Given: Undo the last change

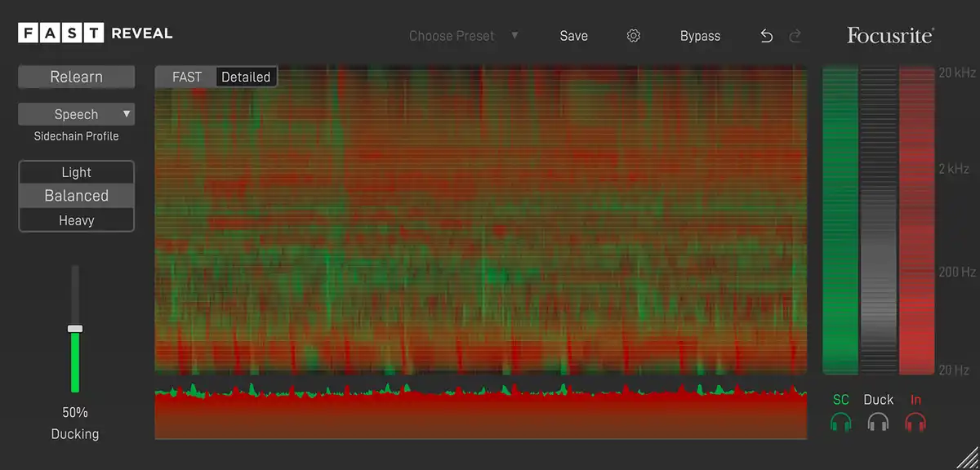Looking at the screenshot, I should pos(766,36).
